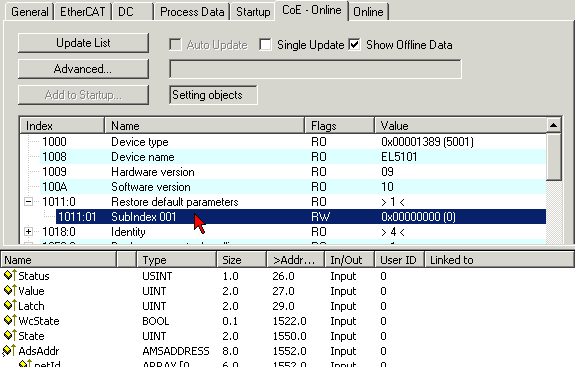Viewport: 575px width, 367px height.
Task: Click the User ID column header
Action: [x=399, y=260]
